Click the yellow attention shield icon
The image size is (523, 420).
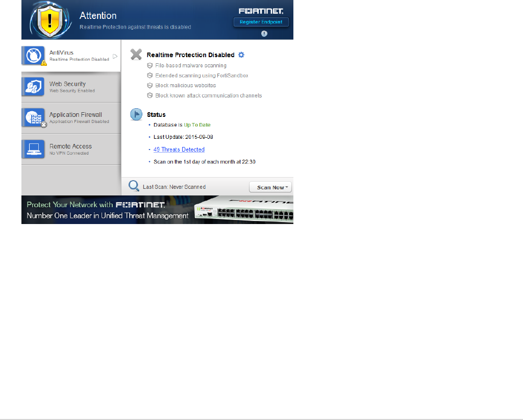[50, 21]
